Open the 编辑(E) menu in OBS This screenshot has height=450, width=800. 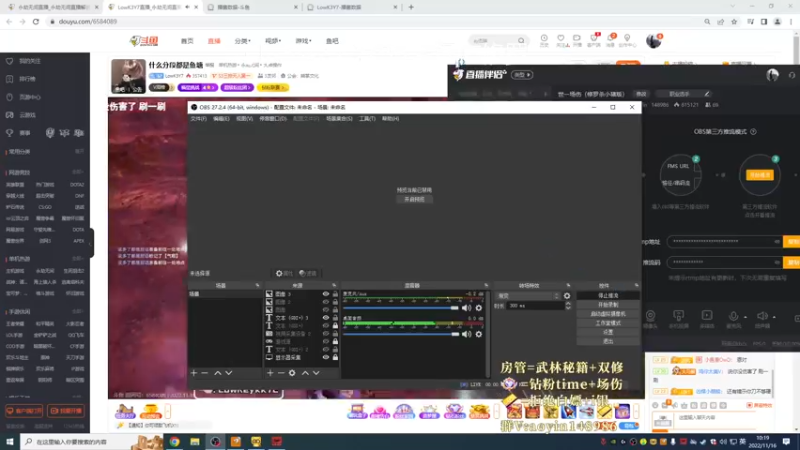[x=221, y=119]
